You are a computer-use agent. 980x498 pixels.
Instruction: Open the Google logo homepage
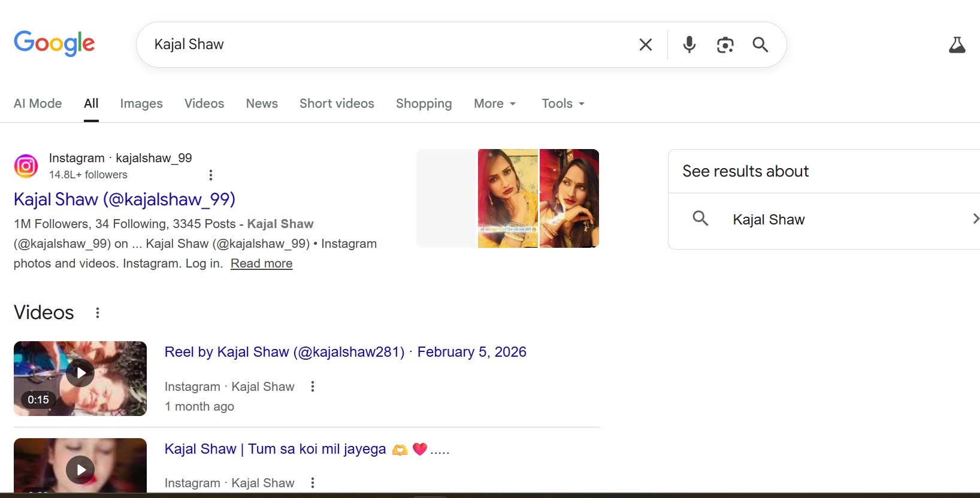pyautogui.click(x=55, y=44)
